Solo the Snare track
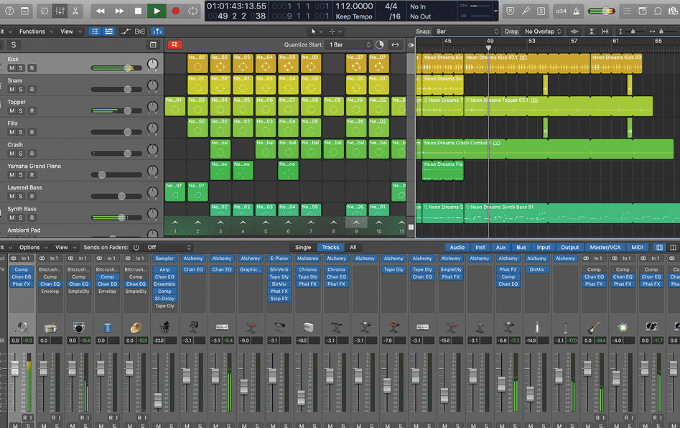The width and height of the screenshot is (680, 428). pos(21,90)
